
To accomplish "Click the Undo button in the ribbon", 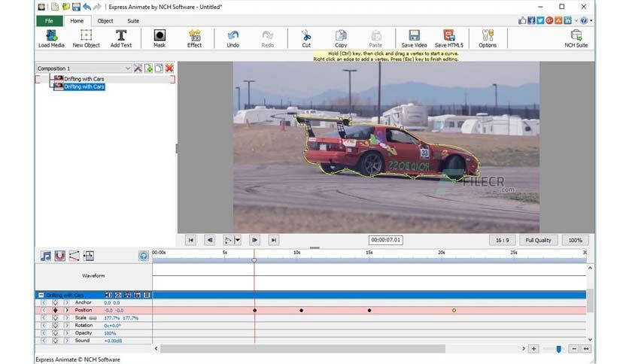I will pyautogui.click(x=233, y=38).
